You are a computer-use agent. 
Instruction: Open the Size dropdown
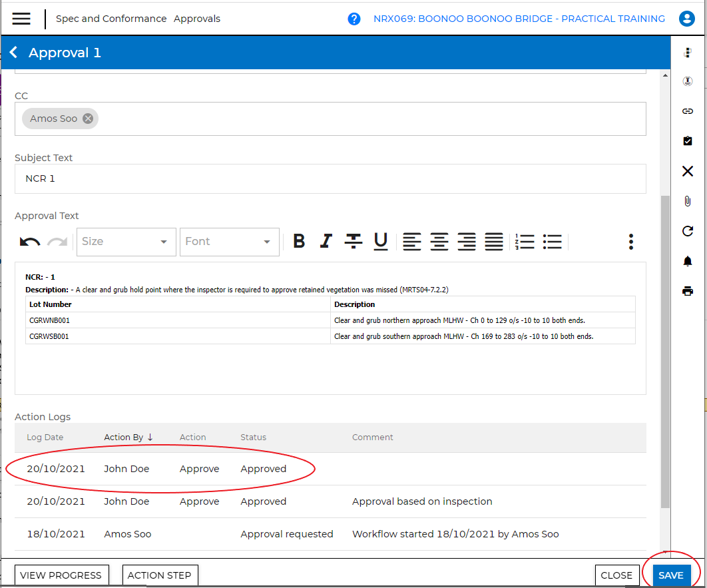tap(126, 242)
